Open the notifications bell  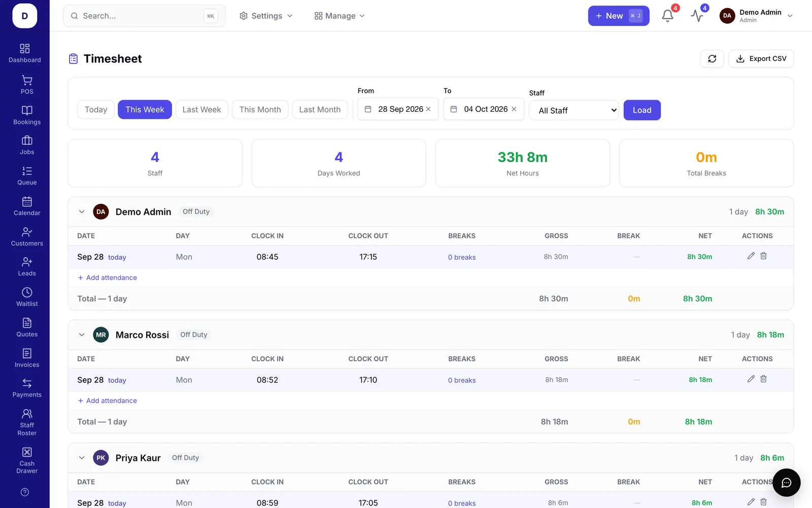[x=667, y=16]
